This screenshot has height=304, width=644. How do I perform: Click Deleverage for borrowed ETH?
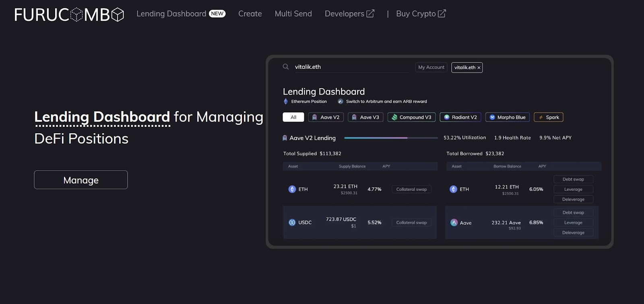573,199
